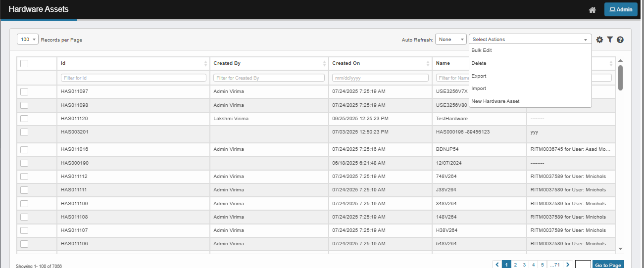The width and height of the screenshot is (644, 268).
Task: Expand the Auto Refresh dropdown
Action: point(450,40)
